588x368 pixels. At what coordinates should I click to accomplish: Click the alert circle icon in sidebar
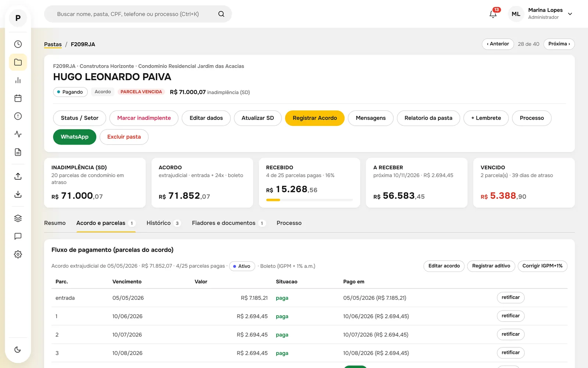pyautogui.click(x=18, y=116)
